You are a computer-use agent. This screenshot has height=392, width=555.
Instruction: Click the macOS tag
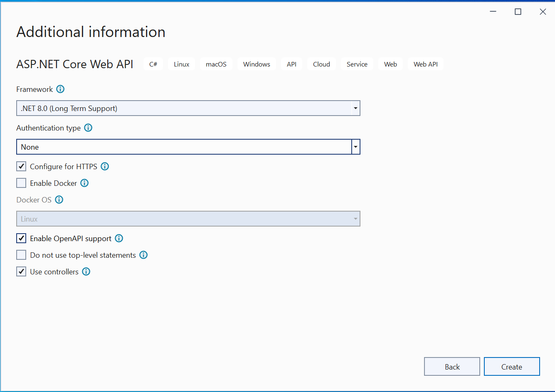pyautogui.click(x=216, y=64)
